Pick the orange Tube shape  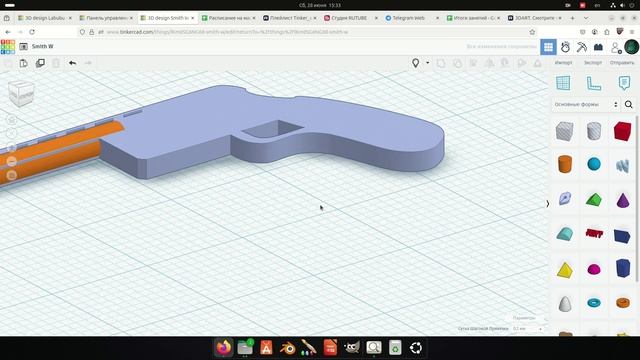point(623,302)
